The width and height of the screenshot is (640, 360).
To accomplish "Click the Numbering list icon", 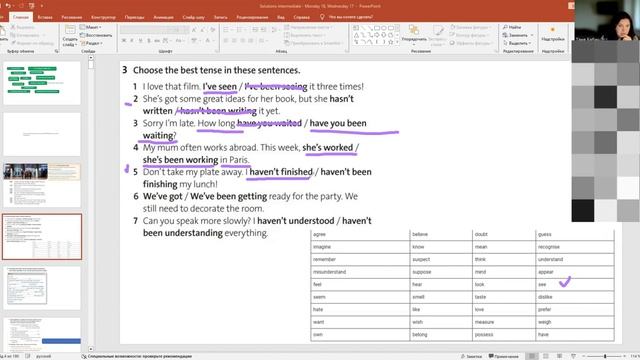I will (240, 29).
